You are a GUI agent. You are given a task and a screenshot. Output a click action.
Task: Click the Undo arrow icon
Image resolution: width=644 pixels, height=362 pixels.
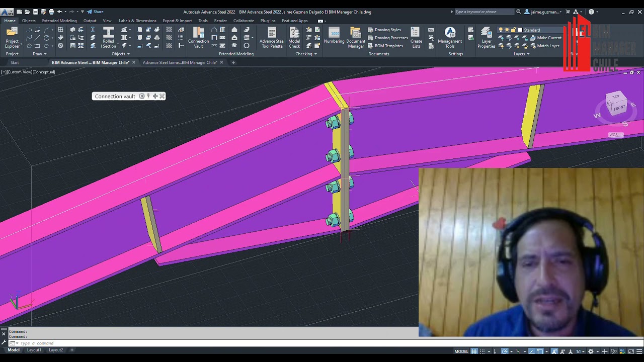[x=60, y=12]
